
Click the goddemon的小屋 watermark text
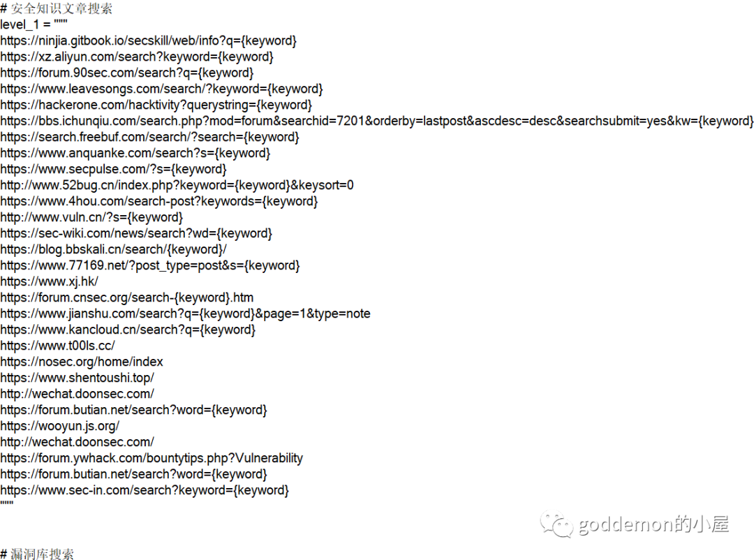click(x=653, y=524)
